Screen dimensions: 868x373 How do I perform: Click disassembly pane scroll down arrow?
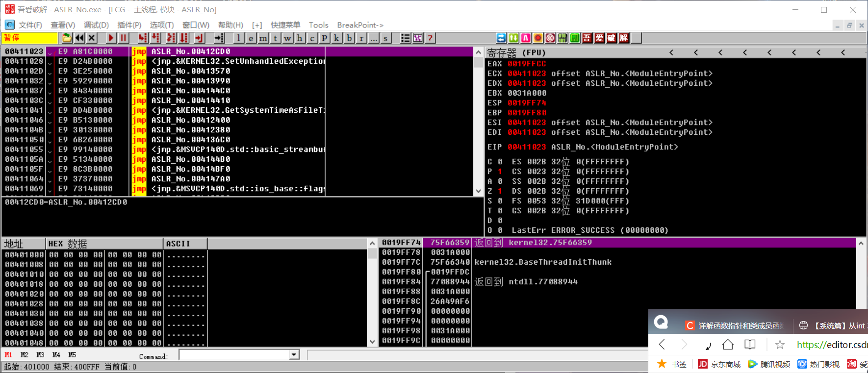(479, 191)
